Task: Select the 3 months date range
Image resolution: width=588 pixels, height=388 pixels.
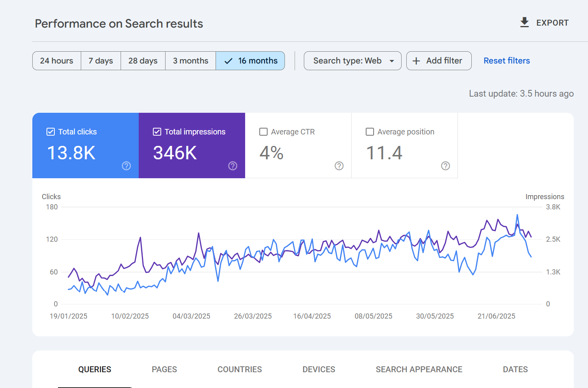Action: pyautogui.click(x=191, y=61)
